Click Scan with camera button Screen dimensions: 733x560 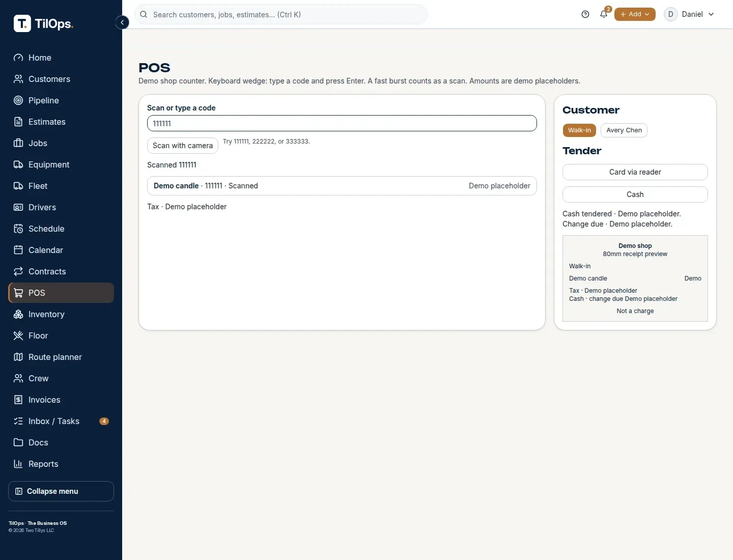tap(183, 146)
